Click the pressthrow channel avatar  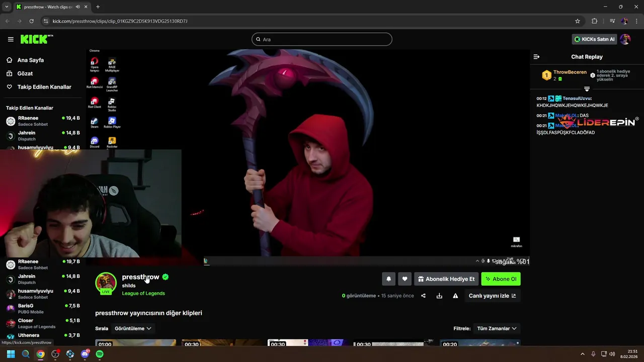[106, 283]
